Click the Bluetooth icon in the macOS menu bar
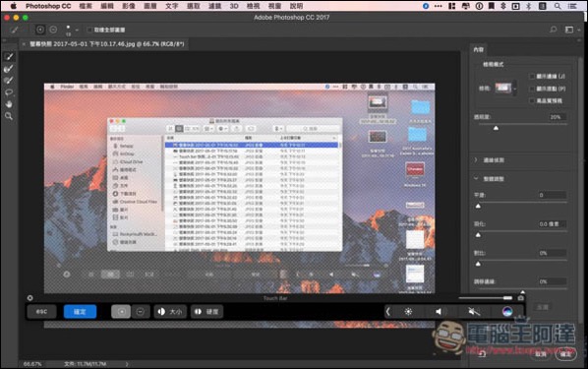The image size is (588, 369). pos(529,6)
